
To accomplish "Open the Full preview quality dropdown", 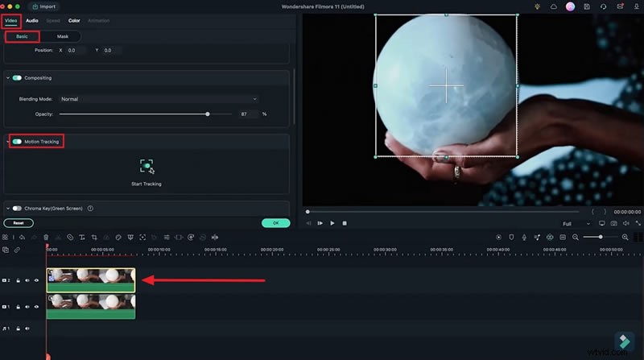I will [x=576, y=224].
